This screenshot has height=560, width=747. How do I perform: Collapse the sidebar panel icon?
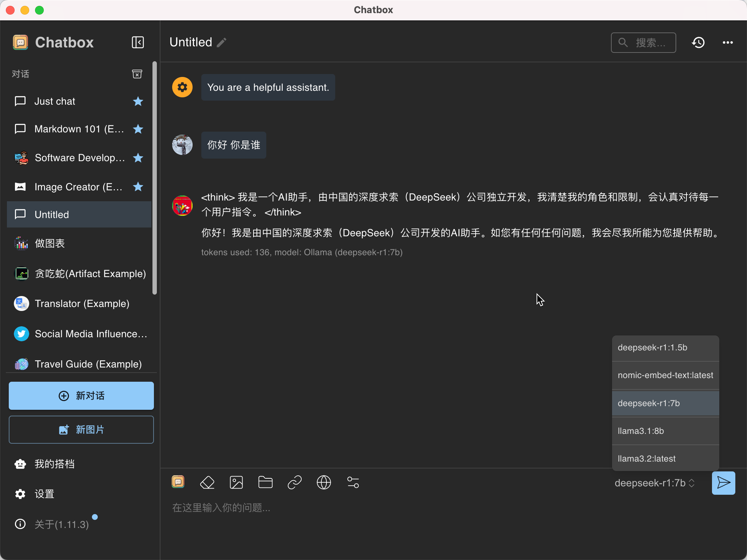tap(138, 42)
